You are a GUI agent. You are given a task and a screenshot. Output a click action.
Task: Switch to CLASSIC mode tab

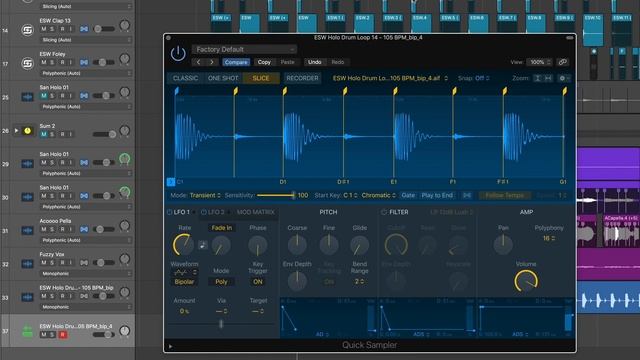pyautogui.click(x=185, y=78)
